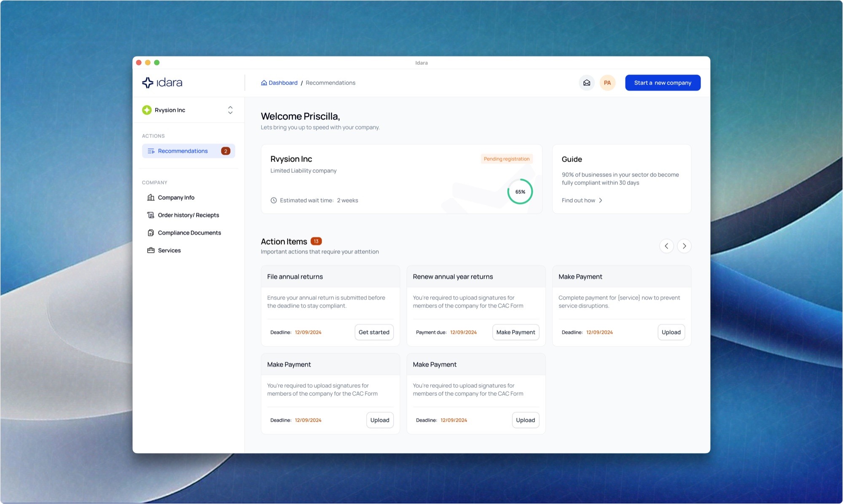Click Start a new company button
The width and height of the screenshot is (843, 504).
[x=663, y=83]
